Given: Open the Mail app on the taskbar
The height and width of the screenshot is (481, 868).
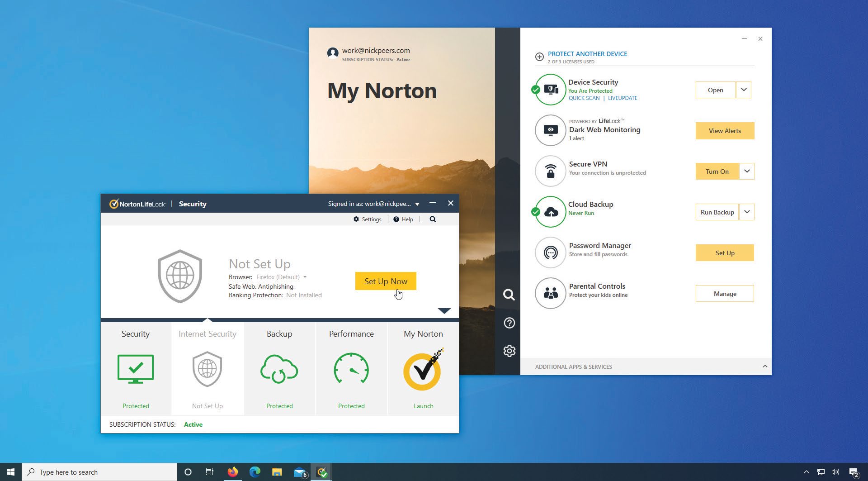Looking at the screenshot, I should pos(300,472).
